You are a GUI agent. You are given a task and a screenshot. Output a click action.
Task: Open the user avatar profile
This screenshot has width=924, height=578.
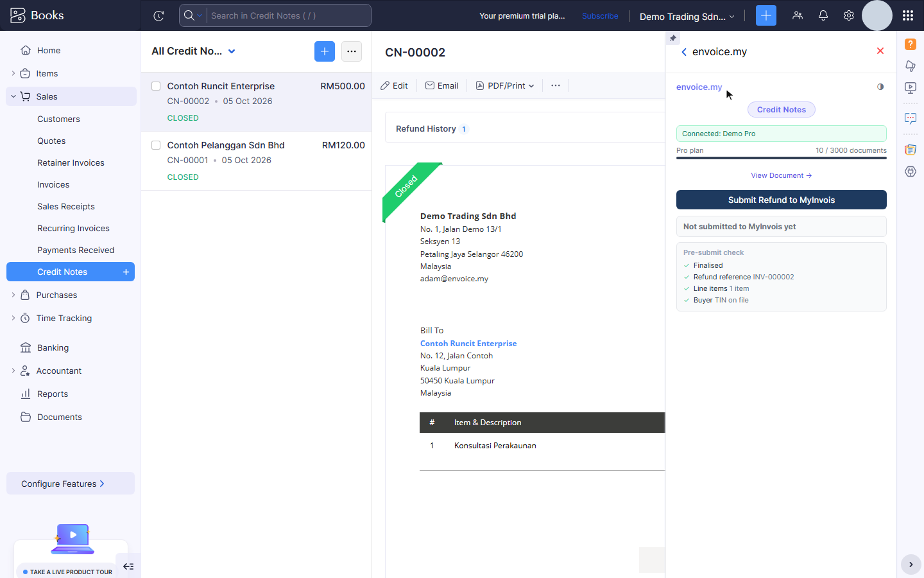(877, 15)
